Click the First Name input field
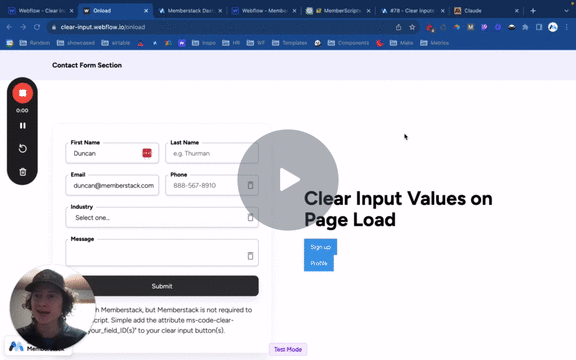 112,153
